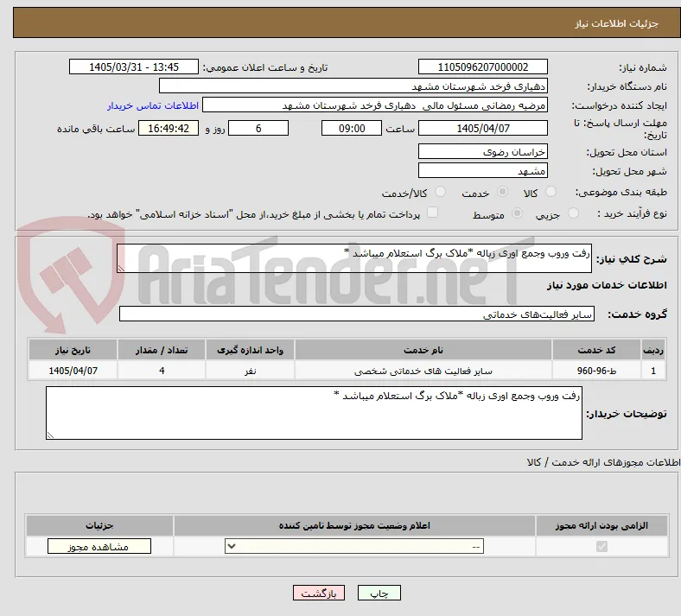Choose the متوسط purchase type radio
This screenshot has width=681, height=616.
click(518, 213)
